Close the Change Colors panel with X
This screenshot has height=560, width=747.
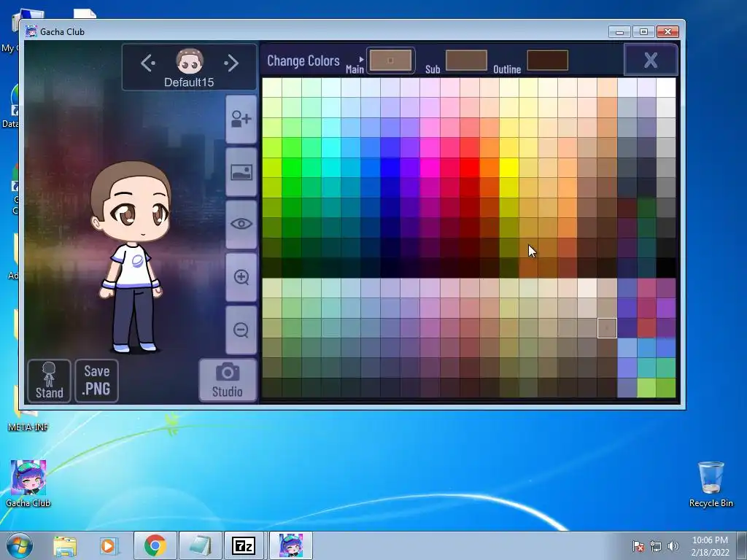[x=651, y=60]
